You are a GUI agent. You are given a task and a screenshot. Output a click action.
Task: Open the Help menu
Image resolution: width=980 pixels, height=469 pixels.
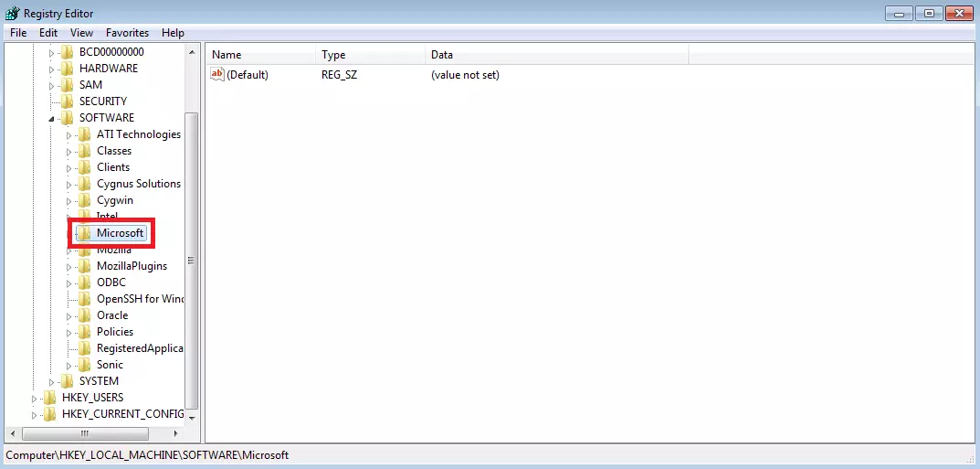coord(173,33)
